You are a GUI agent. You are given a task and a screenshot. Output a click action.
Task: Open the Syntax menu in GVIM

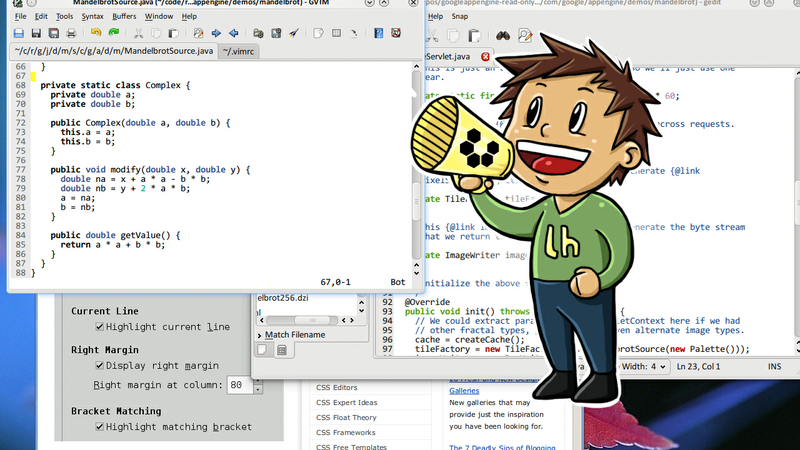[92, 16]
